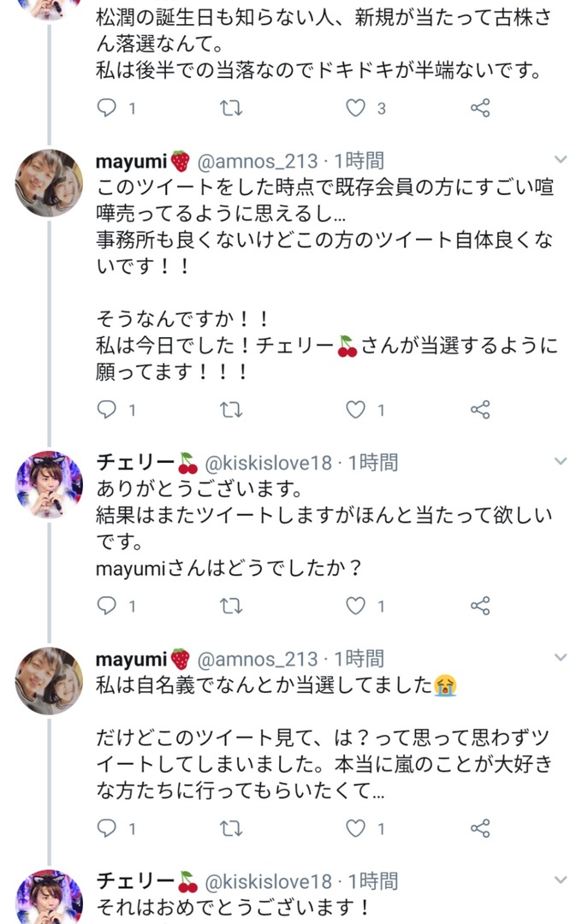Like the top tweet with 3 likes
The width and height of the screenshot is (582, 924).
(355, 108)
